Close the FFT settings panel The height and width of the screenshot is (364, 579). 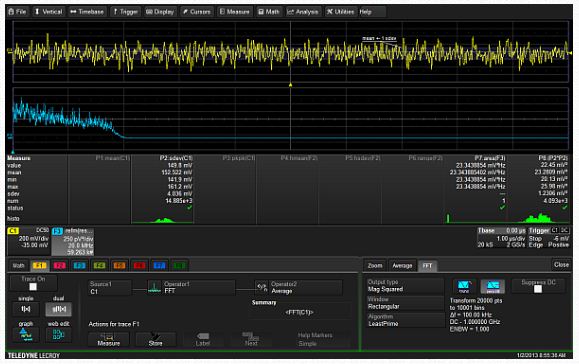tap(561, 265)
